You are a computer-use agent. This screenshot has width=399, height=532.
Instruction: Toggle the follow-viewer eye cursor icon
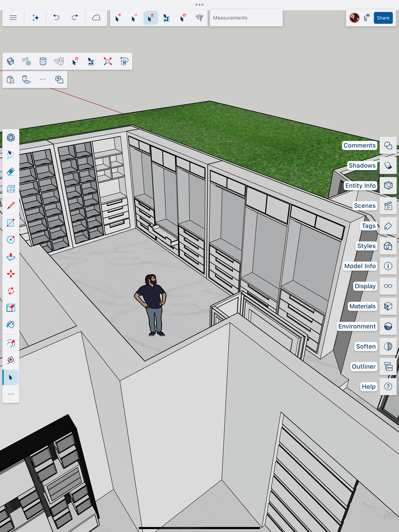(367, 18)
